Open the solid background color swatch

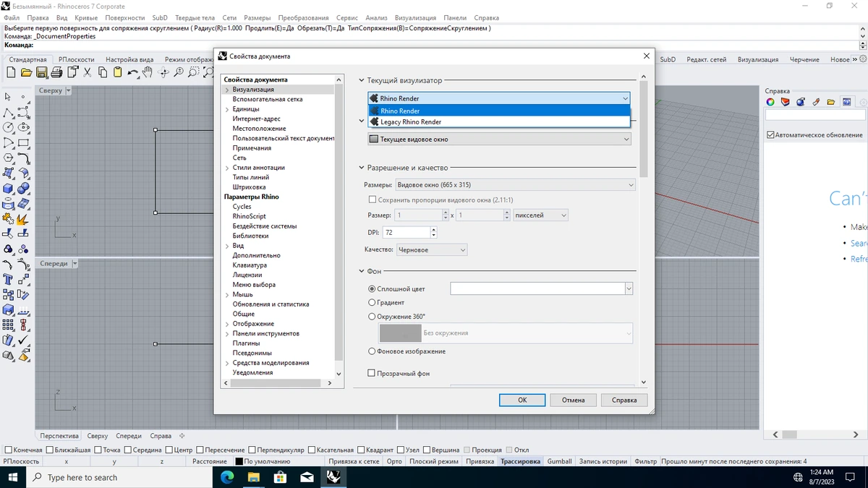(x=541, y=288)
